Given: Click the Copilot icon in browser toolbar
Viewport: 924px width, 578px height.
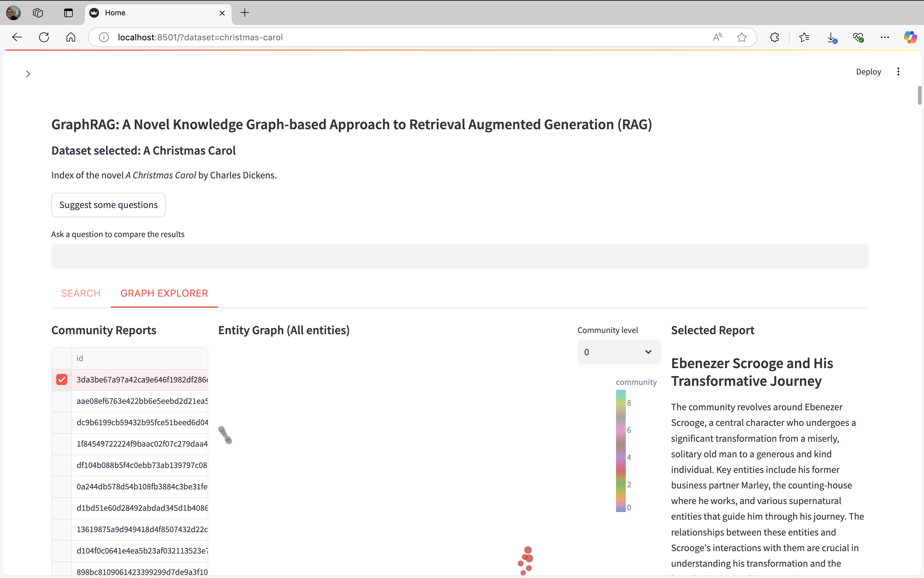Looking at the screenshot, I should pyautogui.click(x=910, y=37).
